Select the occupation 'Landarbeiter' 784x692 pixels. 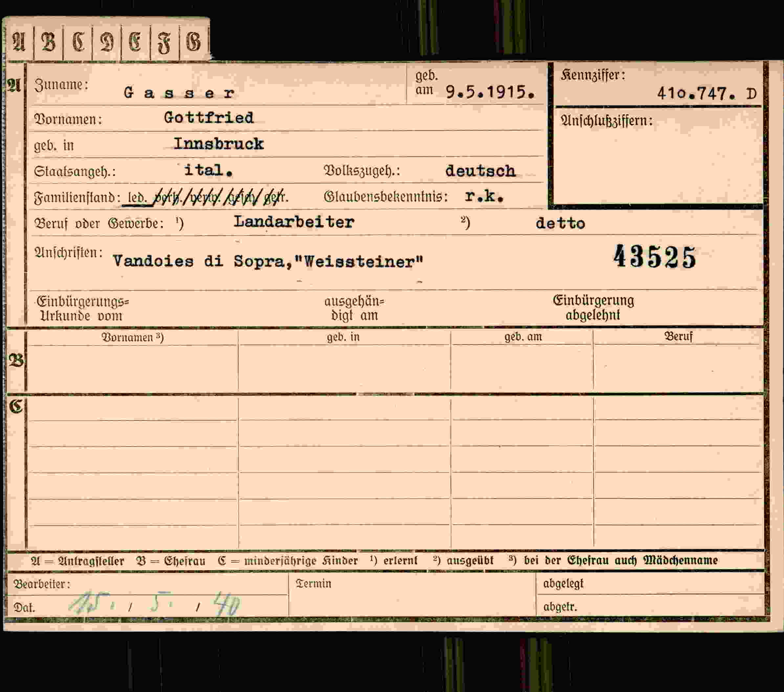294,222
